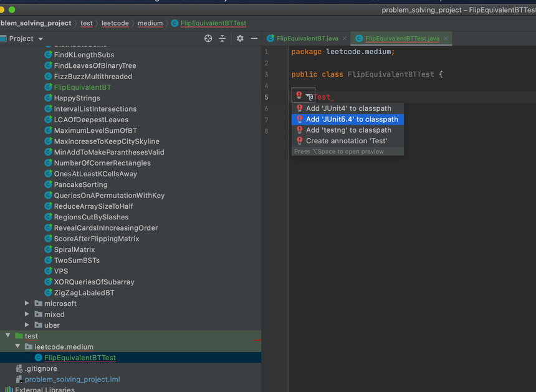Choose Create annotation 'Test' option
Image resolution: width=536 pixels, height=392 pixels.
(x=347, y=141)
